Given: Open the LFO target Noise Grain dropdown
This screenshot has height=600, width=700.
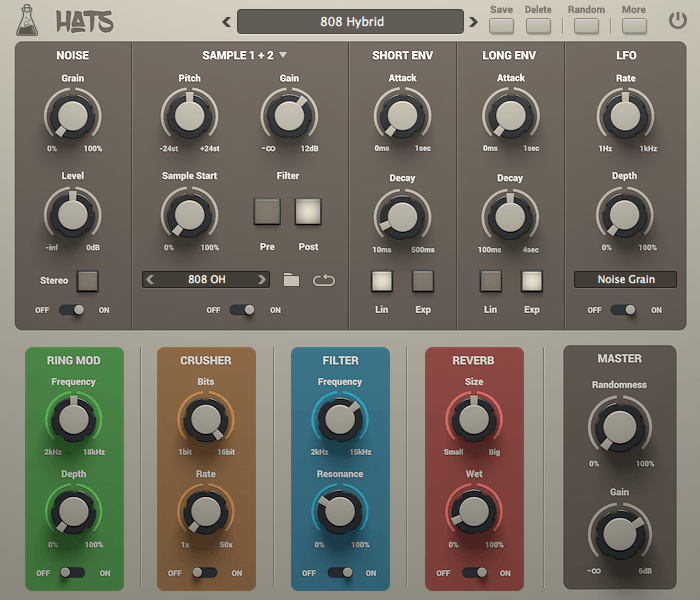Looking at the screenshot, I should 626,279.
